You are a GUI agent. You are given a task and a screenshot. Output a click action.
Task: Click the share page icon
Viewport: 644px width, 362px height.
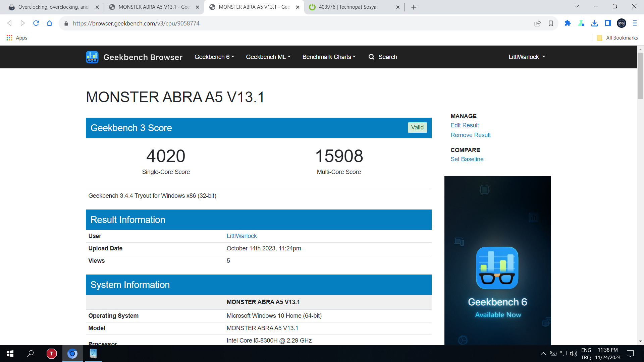click(537, 23)
